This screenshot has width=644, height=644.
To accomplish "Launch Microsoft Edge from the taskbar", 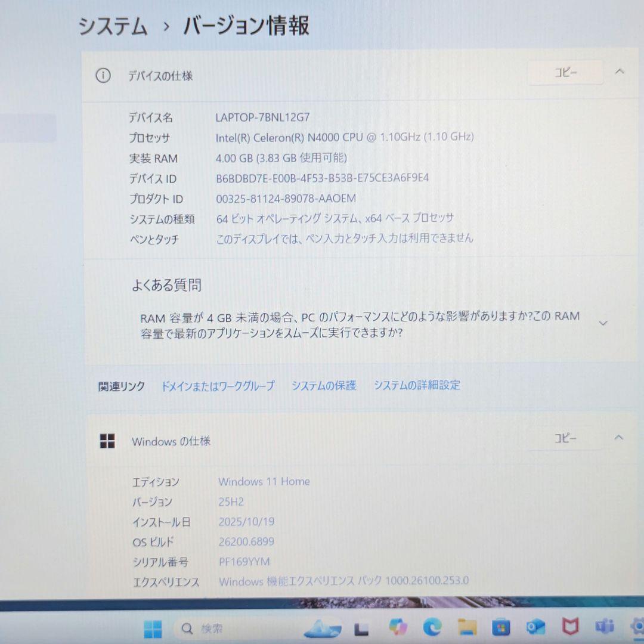I will [x=431, y=628].
